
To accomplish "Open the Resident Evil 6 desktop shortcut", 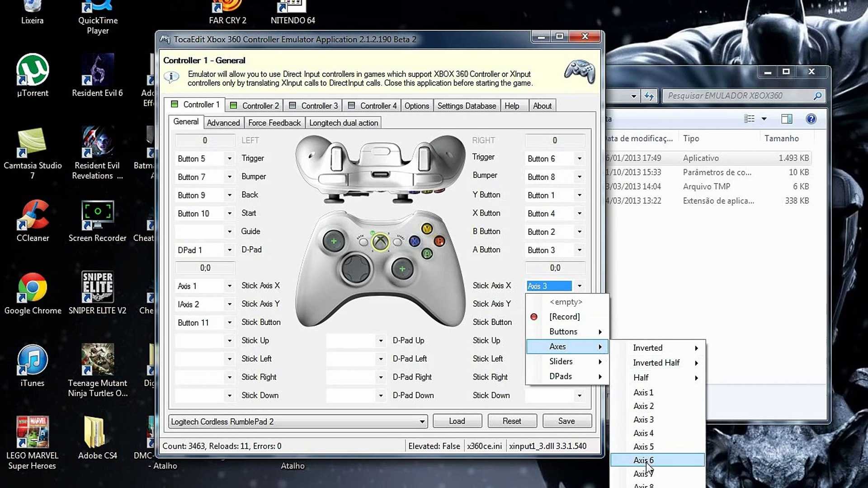I will coord(97,75).
